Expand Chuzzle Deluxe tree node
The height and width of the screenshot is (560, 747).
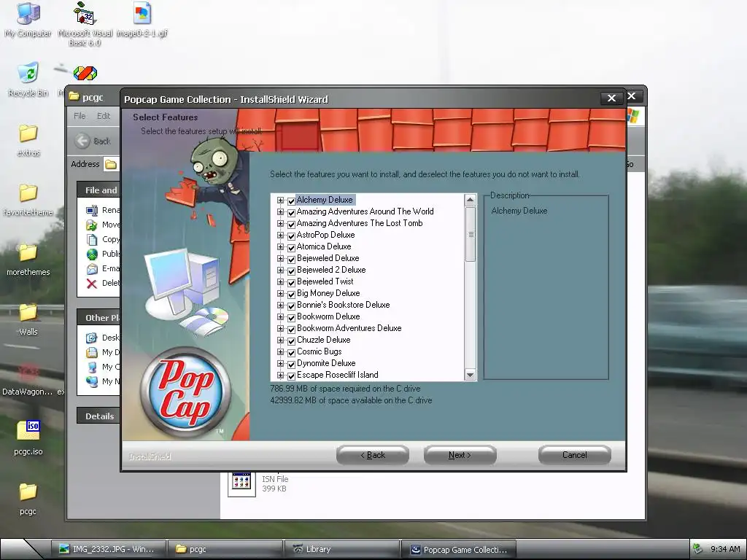(280, 341)
